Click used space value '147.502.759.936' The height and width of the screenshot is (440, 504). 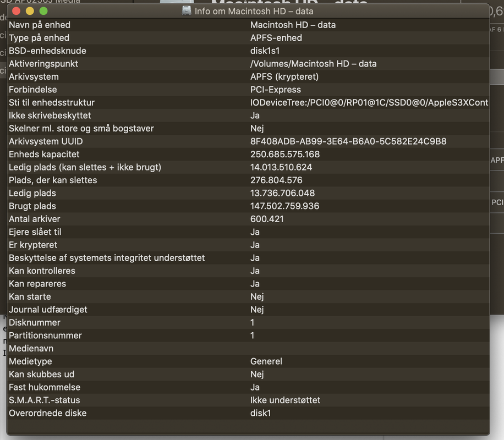coord(285,206)
